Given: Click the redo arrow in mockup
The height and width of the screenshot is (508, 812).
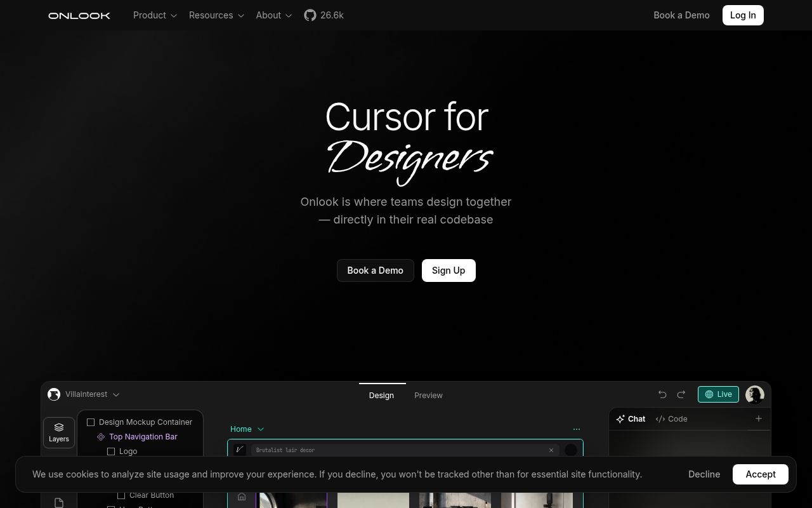Looking at the screenshot, I should tap(681, 394).
